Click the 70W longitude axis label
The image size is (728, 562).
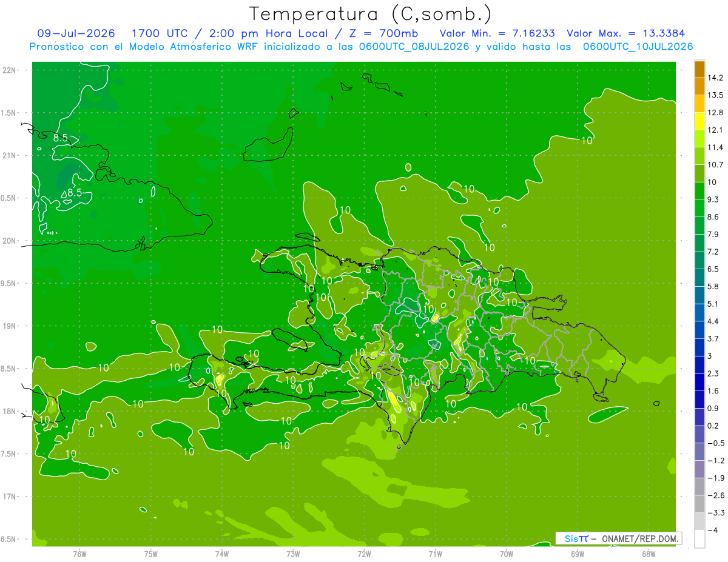[507, 554]
